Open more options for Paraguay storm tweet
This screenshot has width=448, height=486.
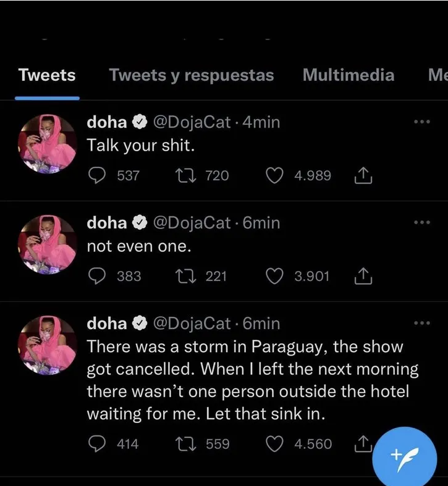(x=421, y=323)
